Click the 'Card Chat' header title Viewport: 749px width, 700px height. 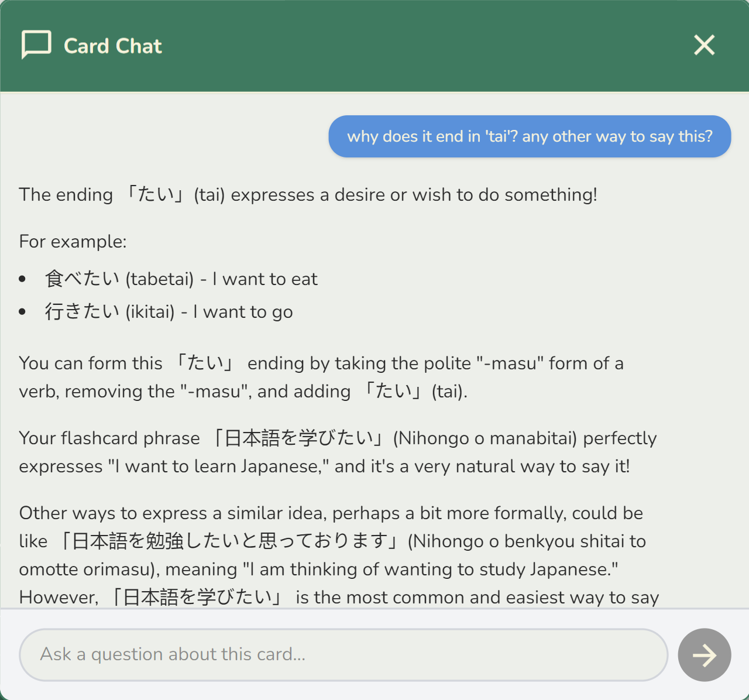(112, 46)
